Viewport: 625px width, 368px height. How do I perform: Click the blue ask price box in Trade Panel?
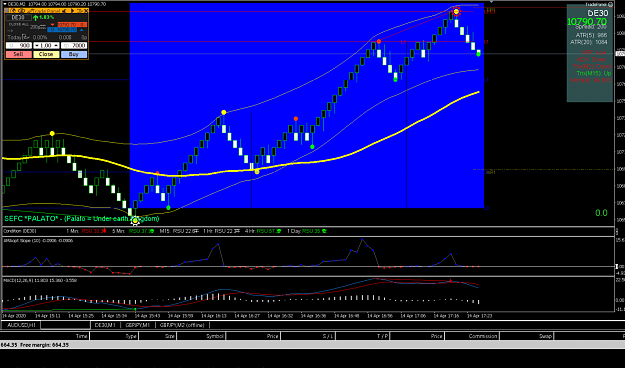[x=62, y=30]
